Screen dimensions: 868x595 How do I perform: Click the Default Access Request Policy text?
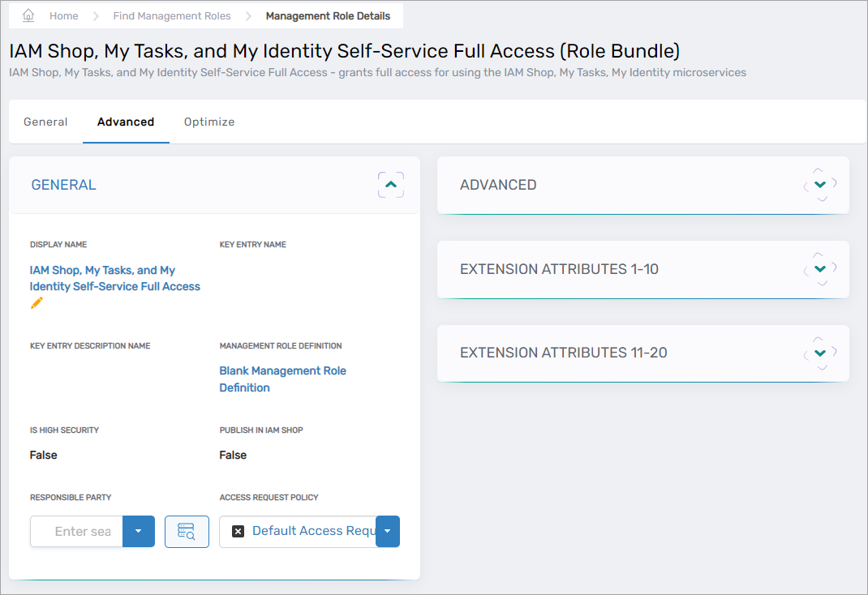(x=312, y=532)
